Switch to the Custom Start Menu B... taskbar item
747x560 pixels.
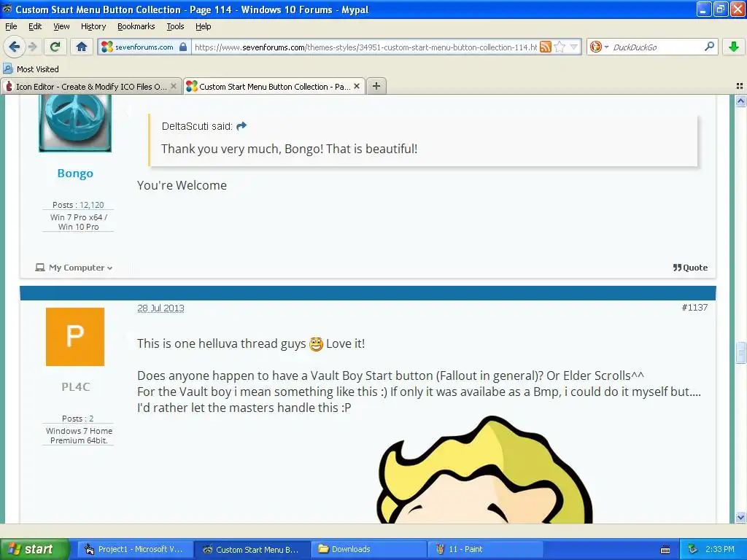pos(252,549)
